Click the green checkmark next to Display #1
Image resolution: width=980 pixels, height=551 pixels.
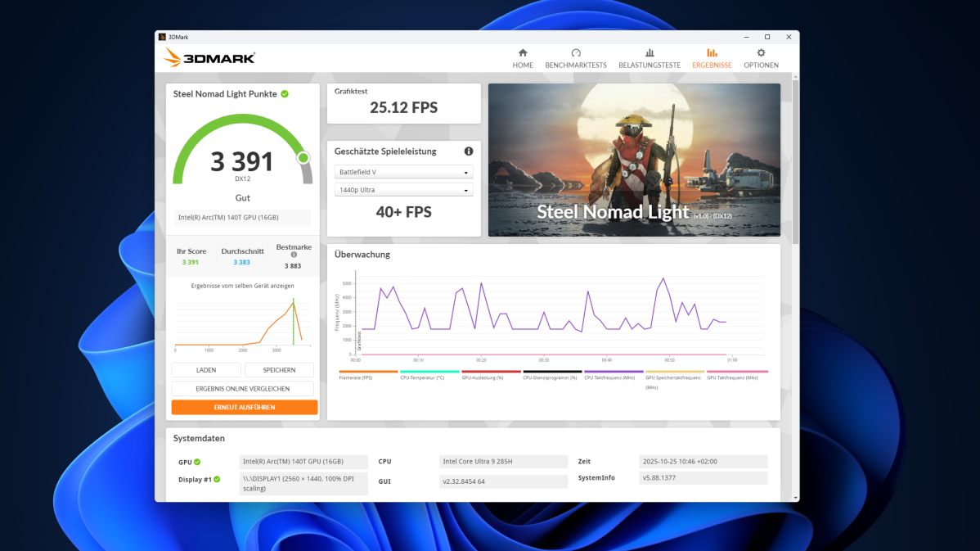pos(218,479)
